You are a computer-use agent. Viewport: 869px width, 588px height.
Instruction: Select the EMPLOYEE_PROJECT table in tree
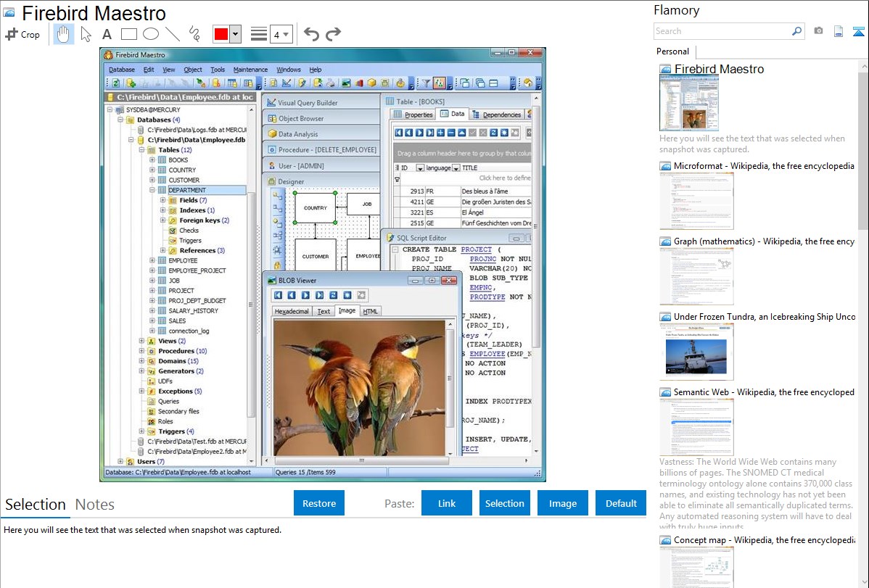pyautogui.click(x=197, y=270)
